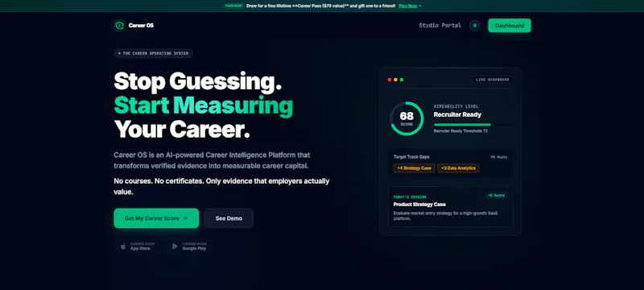Viewport: 644px width, 290px height.
Task: Click the LIVE DASHBOARD badge
Action: pos(493,80)
